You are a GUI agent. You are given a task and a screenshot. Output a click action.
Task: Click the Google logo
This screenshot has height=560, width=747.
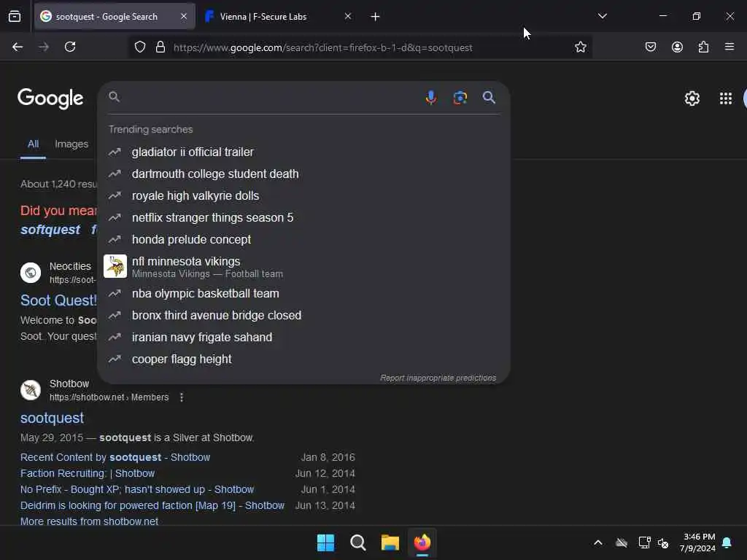tap(50, 98)
